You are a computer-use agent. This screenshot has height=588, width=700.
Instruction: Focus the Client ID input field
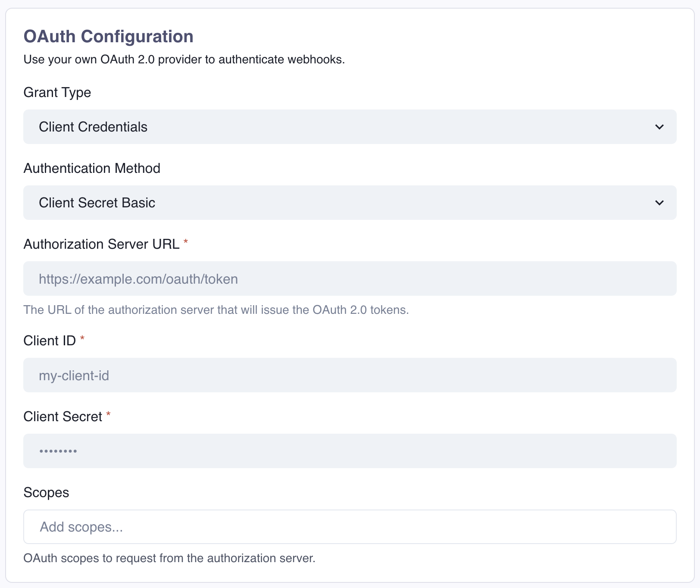point(350,375)
